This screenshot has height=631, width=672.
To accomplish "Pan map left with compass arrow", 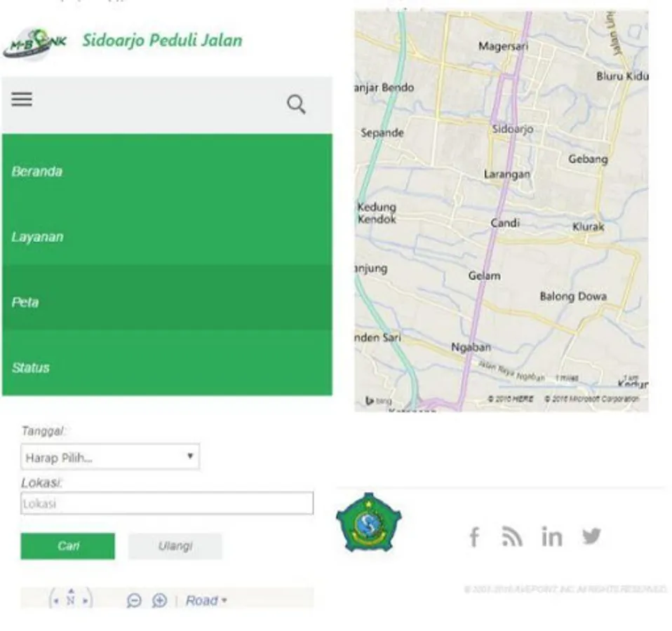I will click(55, 601).
